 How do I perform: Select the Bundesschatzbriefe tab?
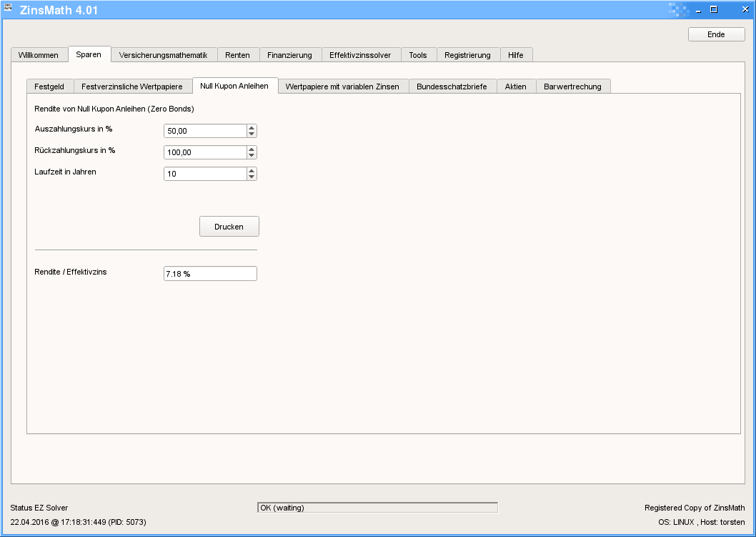pyautogui.click(x=452, y=87)
